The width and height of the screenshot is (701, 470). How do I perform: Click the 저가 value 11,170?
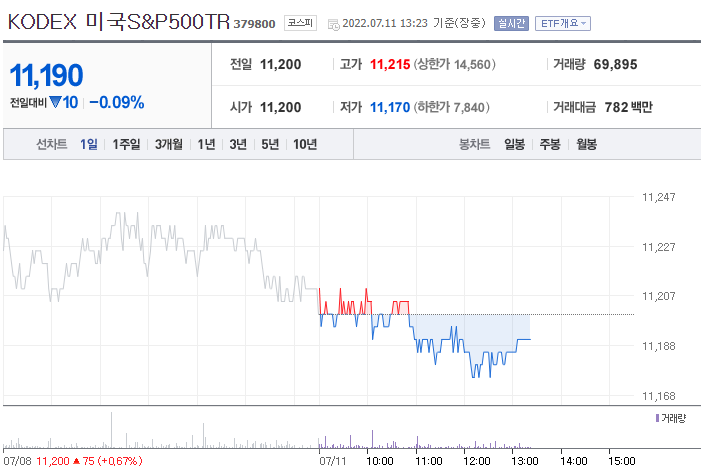390,107
